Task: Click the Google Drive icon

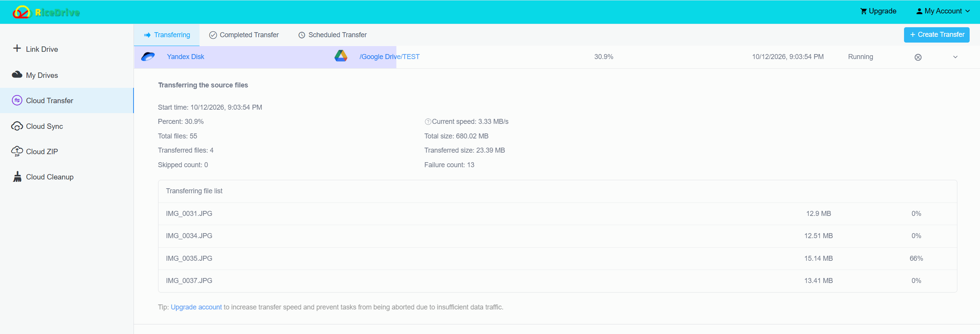Action: (341, 56)
